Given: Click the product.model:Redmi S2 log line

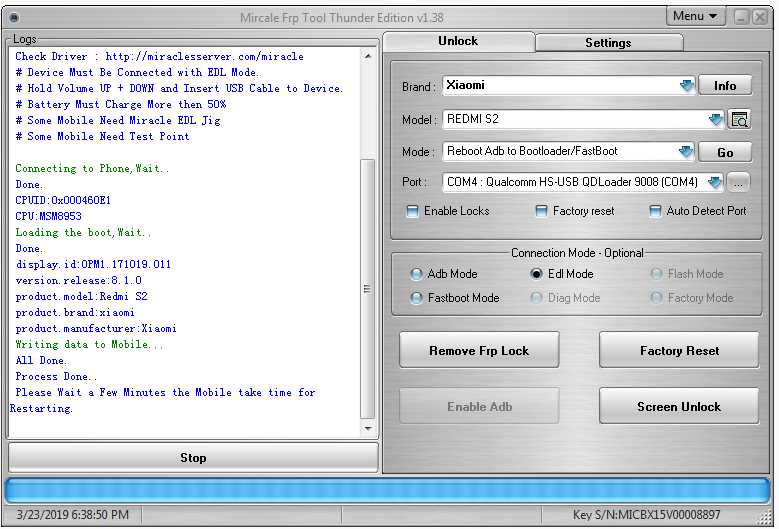Looking at the screenshot, I should coord(81,296).
